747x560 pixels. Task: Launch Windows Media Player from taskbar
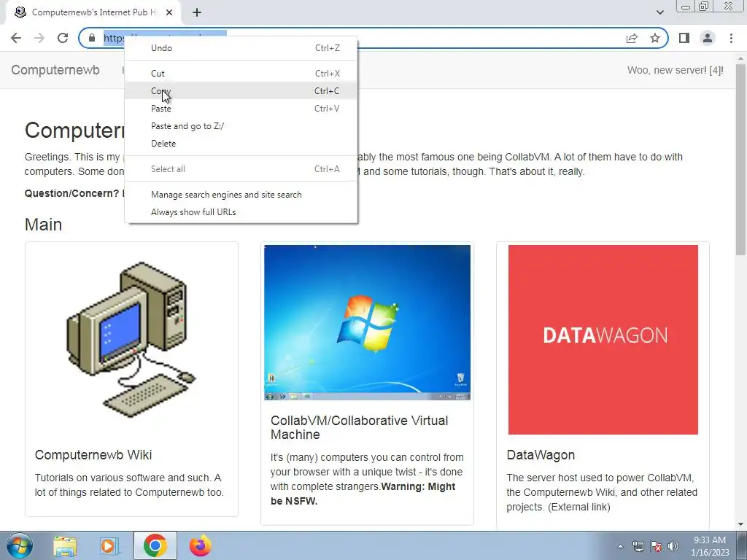(x=109, y=545)
